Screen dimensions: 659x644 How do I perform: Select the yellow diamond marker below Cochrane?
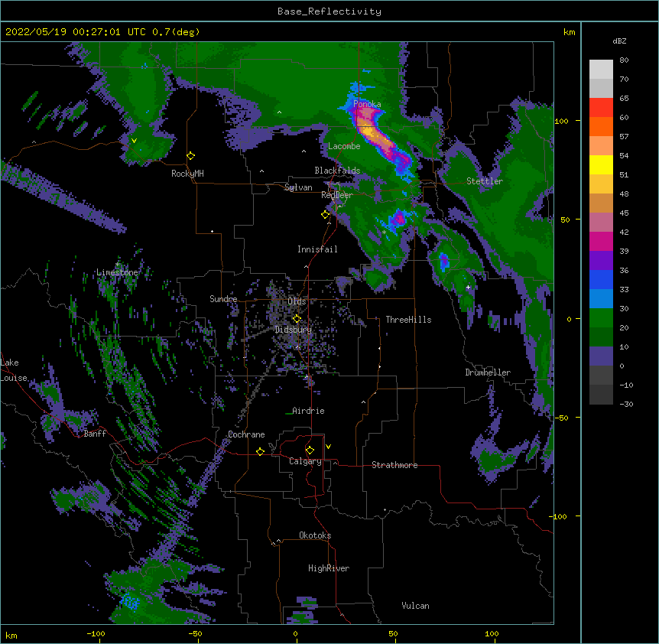coord(260,451)
